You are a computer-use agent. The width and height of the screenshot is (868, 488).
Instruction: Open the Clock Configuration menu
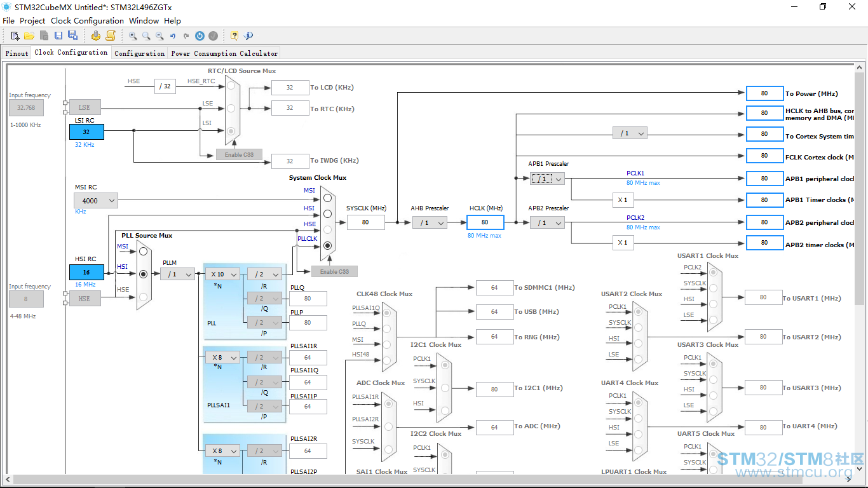(87, 20)
